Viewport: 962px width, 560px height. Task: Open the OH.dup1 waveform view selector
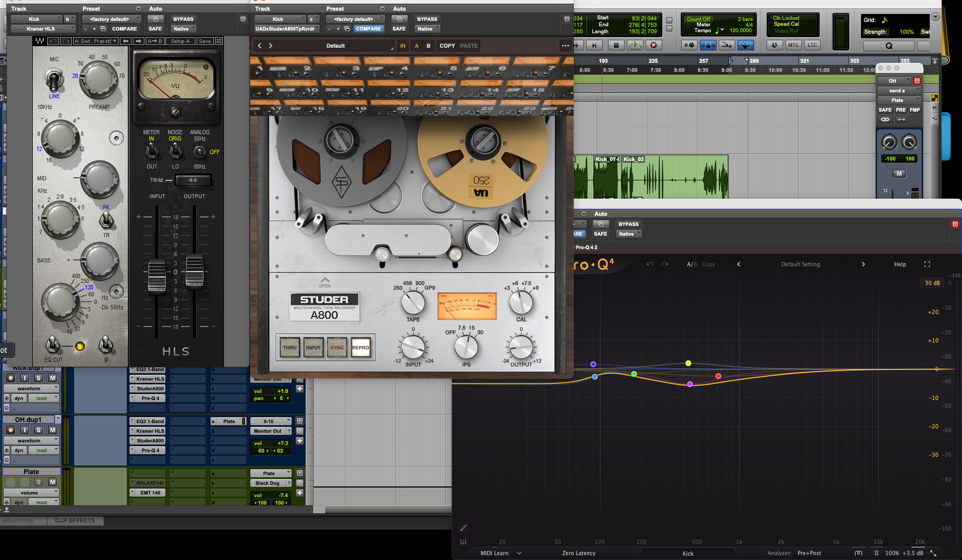click(x=32, y=441)
